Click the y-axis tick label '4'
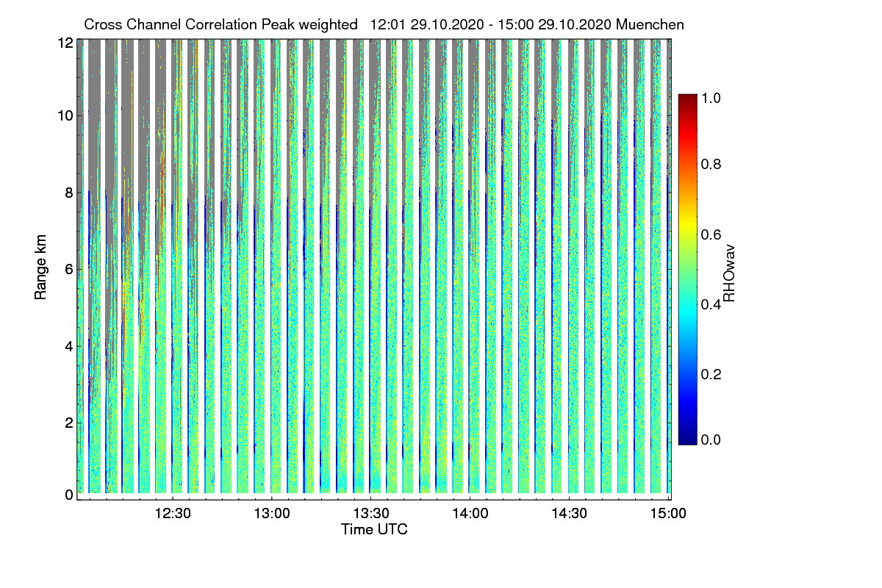 (x=69, y=345)
